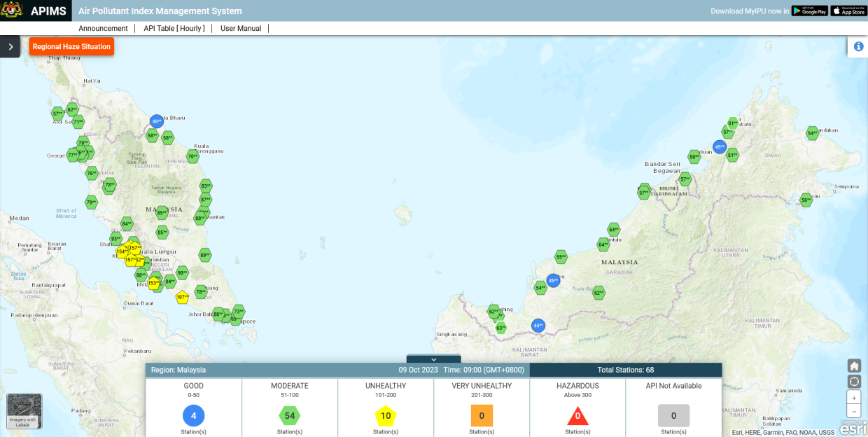Select blue 45 station near Sibu

553,280
